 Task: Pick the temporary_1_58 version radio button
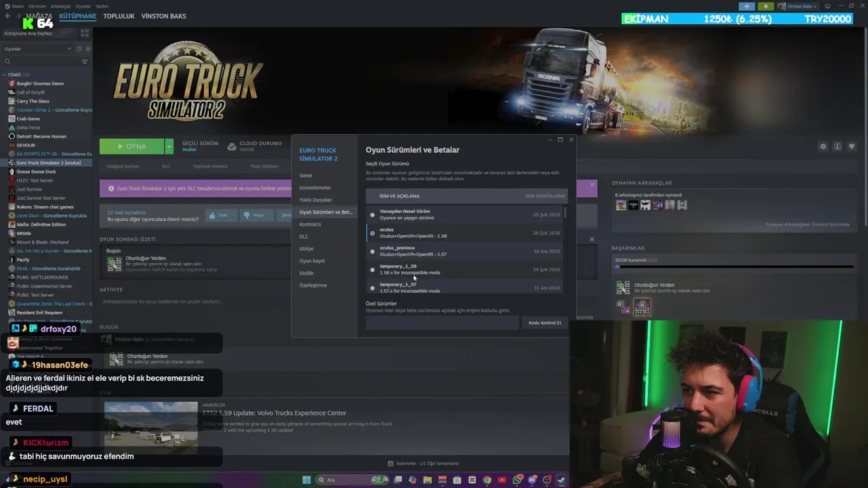[x=372, y=270]
